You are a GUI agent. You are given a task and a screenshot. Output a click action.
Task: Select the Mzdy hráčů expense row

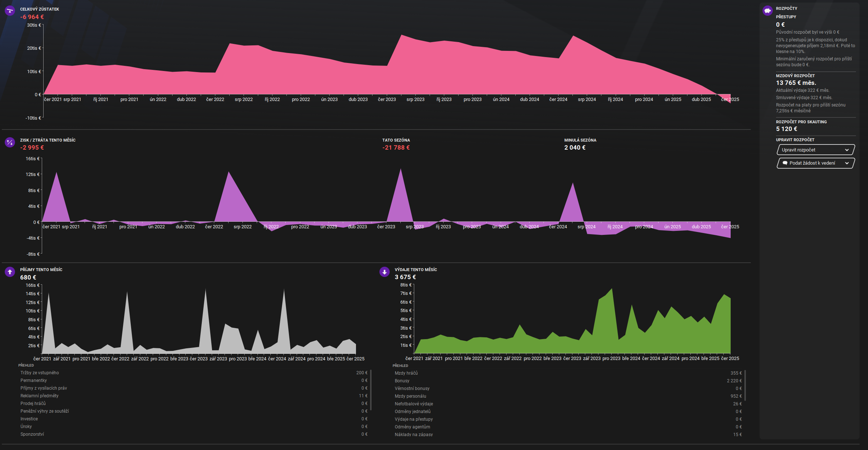point(406,373)
